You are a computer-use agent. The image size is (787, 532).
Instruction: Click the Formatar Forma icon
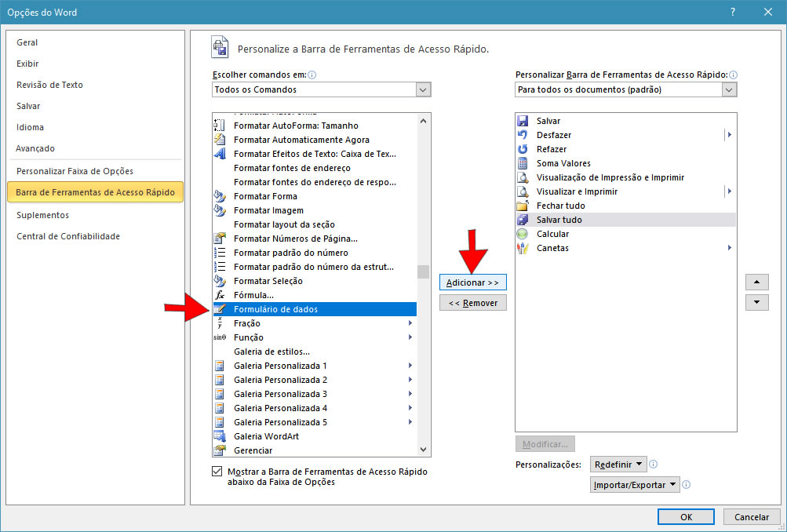[220, 196]
